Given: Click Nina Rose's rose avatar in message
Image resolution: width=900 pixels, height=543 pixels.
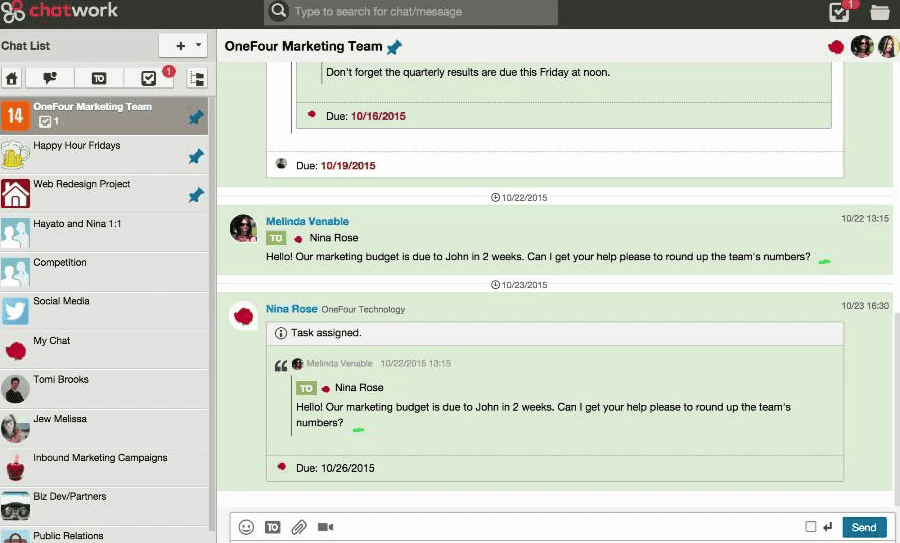Looking at the screenshot, I should [243, 316].
